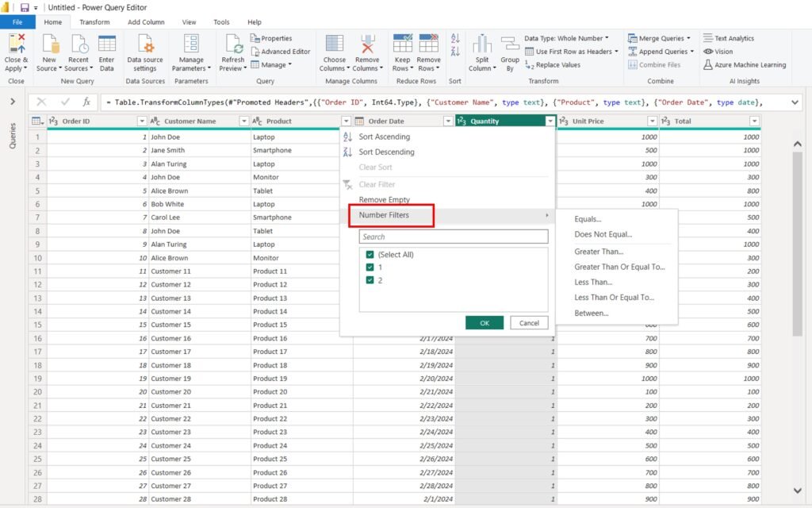Viewport: 812px width, 508px height.
Task: Expand the formula bar chevron
Action: [795, 102]
